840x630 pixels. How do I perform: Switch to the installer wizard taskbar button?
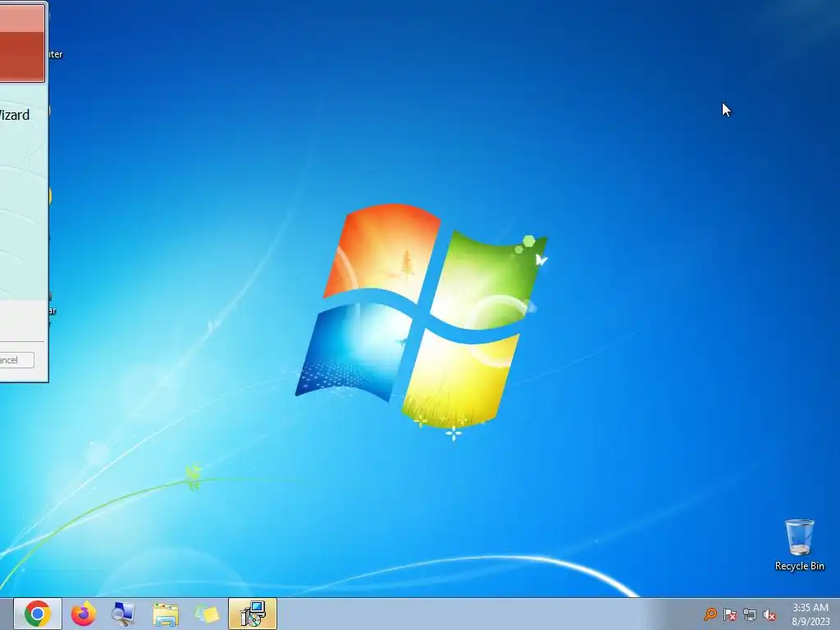253,614
